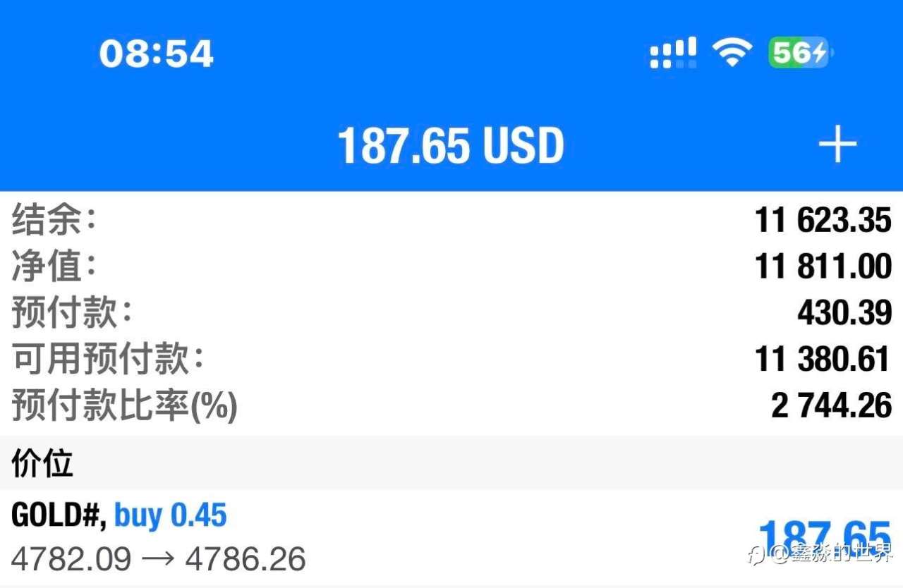Tap the plus icon to add new order
903x588 pixels.
[x=837, y=146]
